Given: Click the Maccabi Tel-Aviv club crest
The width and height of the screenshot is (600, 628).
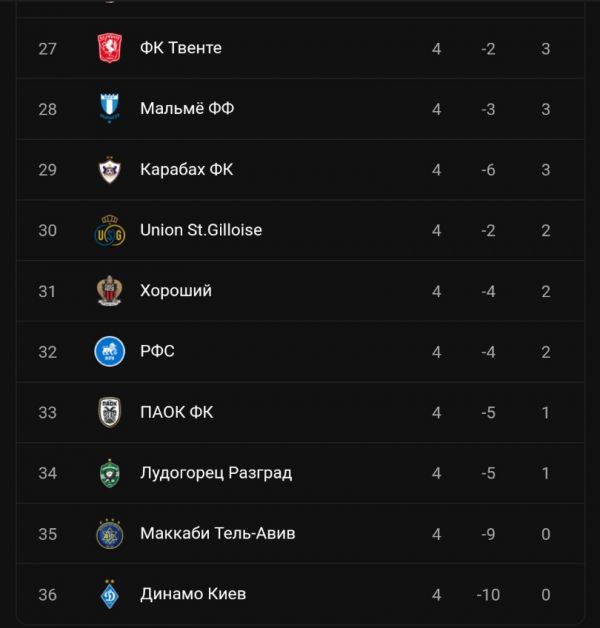Looking at the screenshot, I should [x=109, y=534].
